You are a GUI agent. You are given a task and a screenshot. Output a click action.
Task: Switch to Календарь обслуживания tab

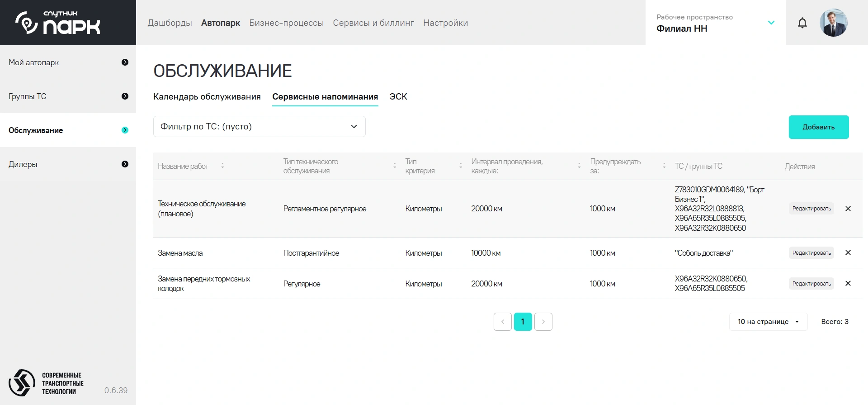[x=207, y=97]
